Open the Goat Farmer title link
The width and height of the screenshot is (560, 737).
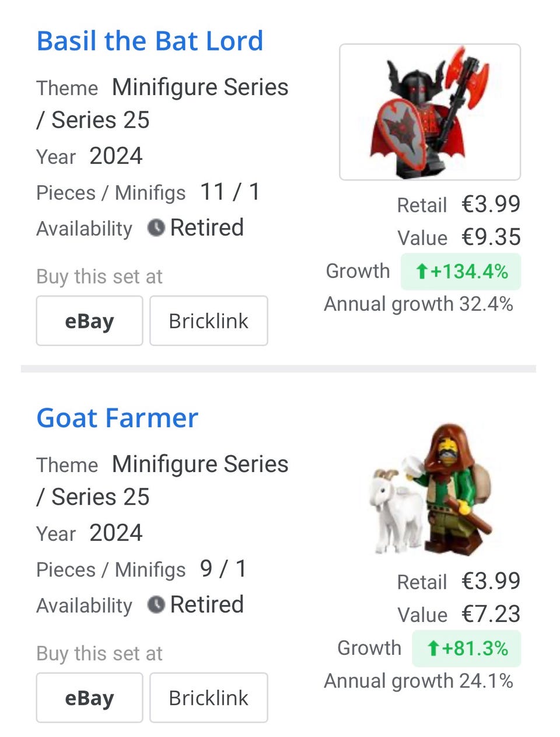[x=117, y=418]
